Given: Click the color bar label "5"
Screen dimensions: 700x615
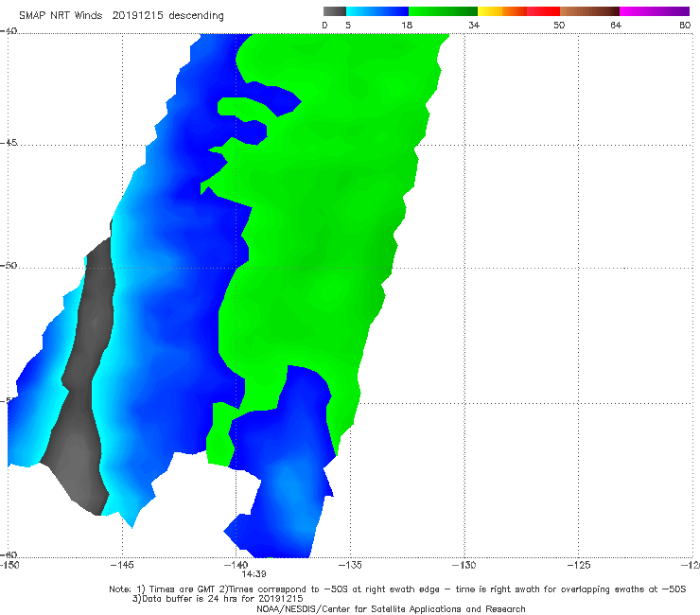Looking at the screenshot, I should tap(348, 25).
